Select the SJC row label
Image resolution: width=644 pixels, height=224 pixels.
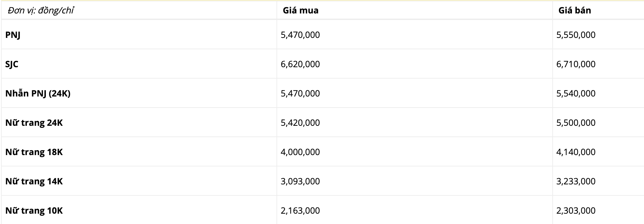(x=12, y=64)
